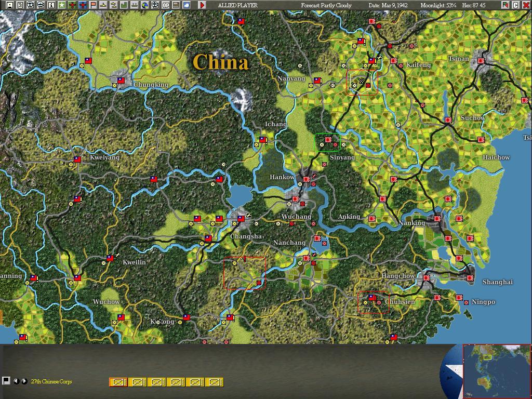Select Japanese flag base at Haichow
532x399 pixels.
481,139
